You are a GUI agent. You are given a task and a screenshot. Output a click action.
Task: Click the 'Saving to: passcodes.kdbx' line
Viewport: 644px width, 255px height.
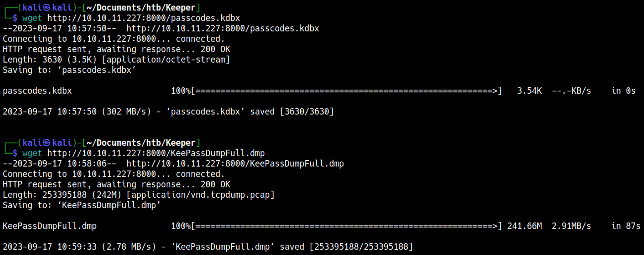(69, 70)
